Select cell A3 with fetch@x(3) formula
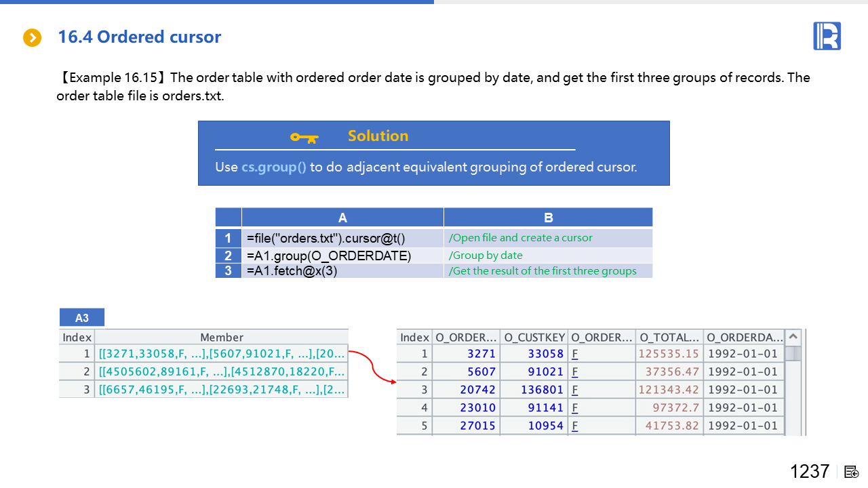The width and height of the screenshot is (868, 488). (x=342, y=271)
